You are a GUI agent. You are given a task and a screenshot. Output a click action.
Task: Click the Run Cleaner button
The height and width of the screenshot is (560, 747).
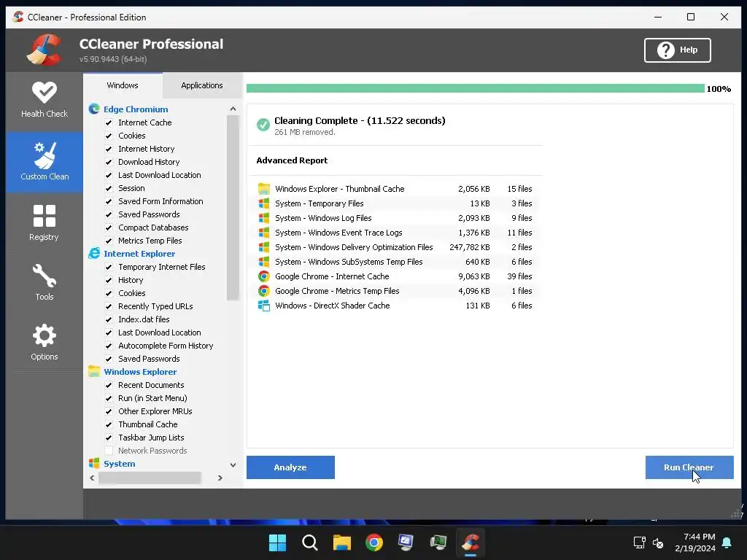pyautogui.click(x=689, y=467)
